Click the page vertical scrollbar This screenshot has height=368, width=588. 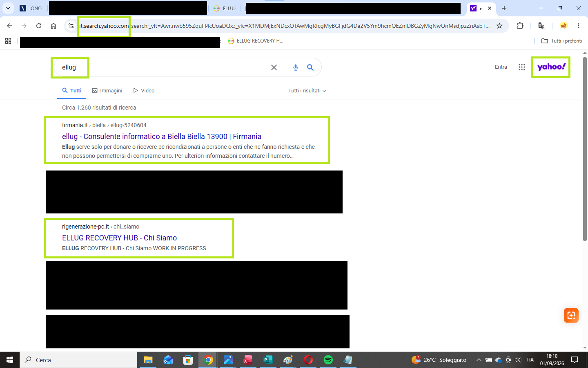(585, 149)
